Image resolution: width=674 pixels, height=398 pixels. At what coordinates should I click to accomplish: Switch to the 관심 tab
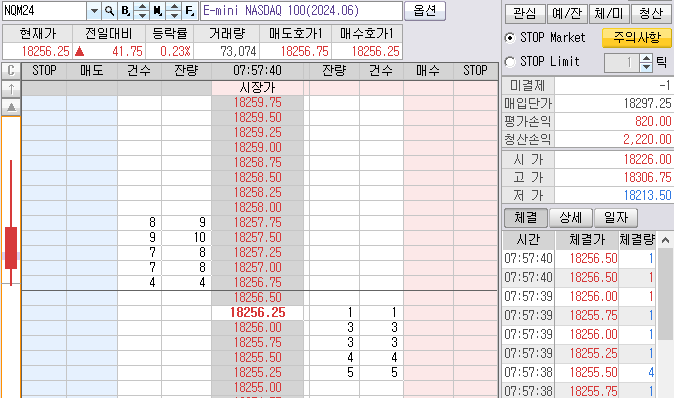525,14
